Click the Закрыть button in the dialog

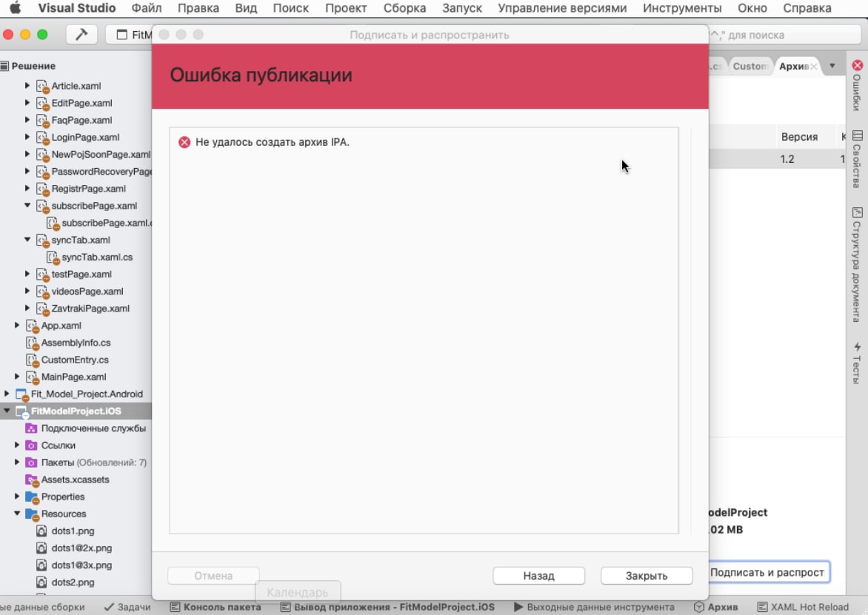[647, 576]
